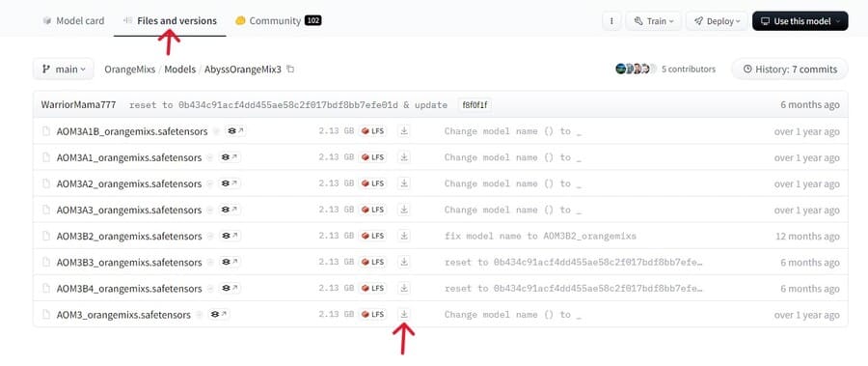Expand the main branch selector

tap(64, 70)
